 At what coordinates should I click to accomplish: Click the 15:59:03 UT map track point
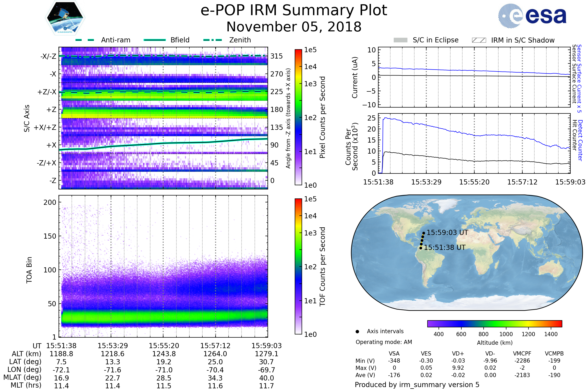(424, 233)
